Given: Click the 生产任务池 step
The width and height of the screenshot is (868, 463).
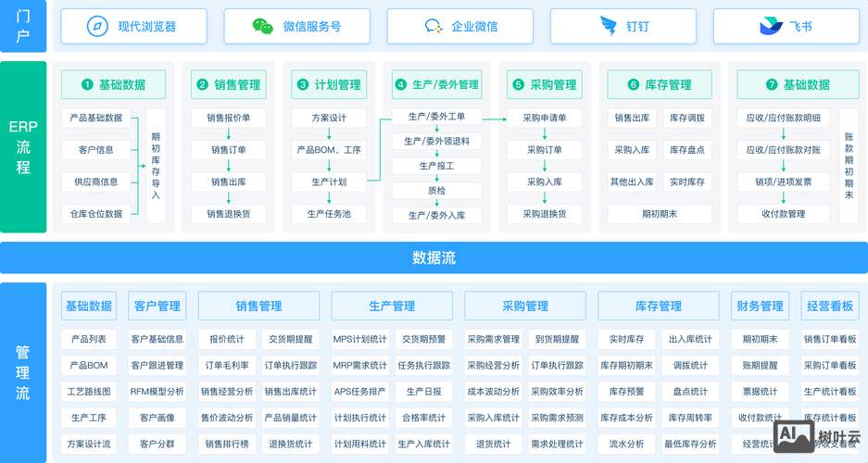Looking at the screenshot, I should point(329,214).
